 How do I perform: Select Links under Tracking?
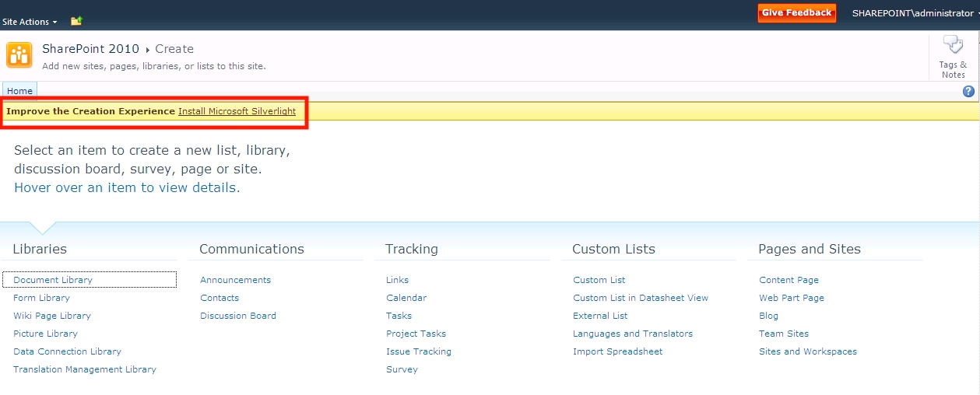click(397, 280)
